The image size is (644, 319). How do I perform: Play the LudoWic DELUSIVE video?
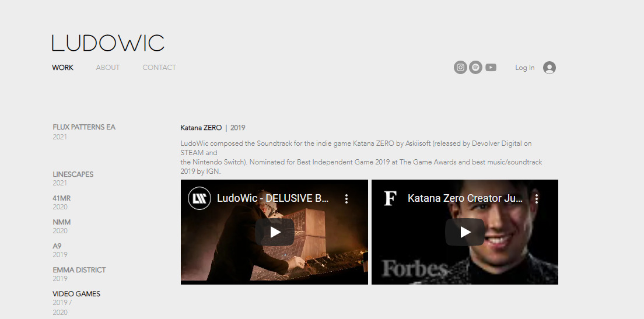275,232
